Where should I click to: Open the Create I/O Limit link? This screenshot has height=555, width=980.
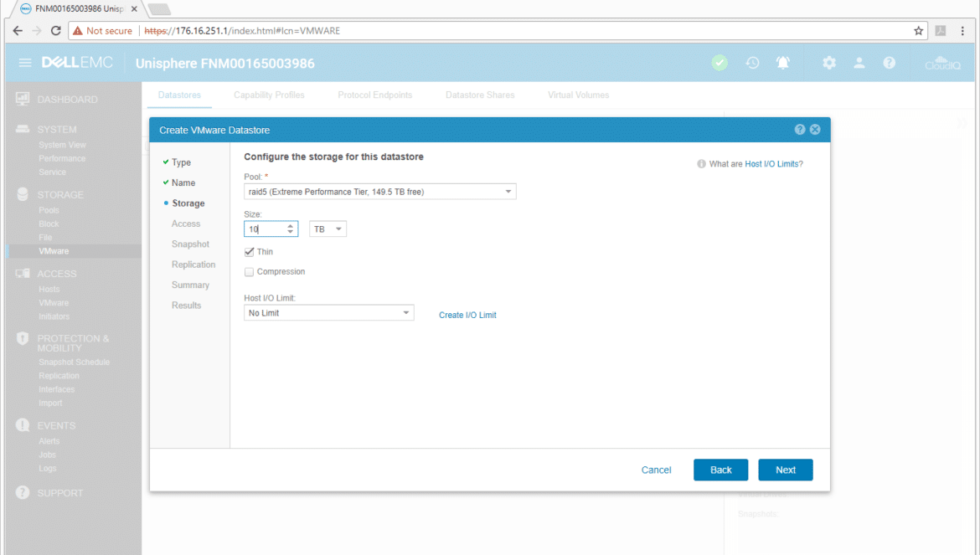coord(467,316)
